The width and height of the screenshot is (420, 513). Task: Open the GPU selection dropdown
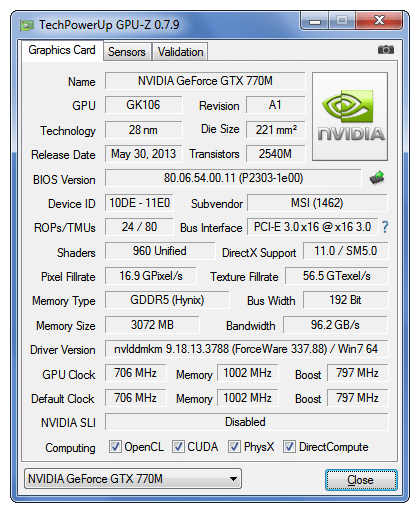point(133,479)
